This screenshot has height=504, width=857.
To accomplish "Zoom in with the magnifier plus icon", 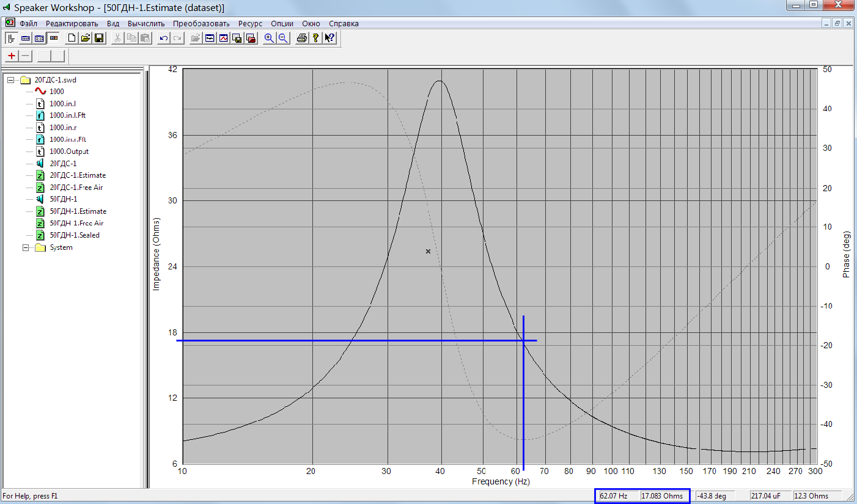I will 269,38.
